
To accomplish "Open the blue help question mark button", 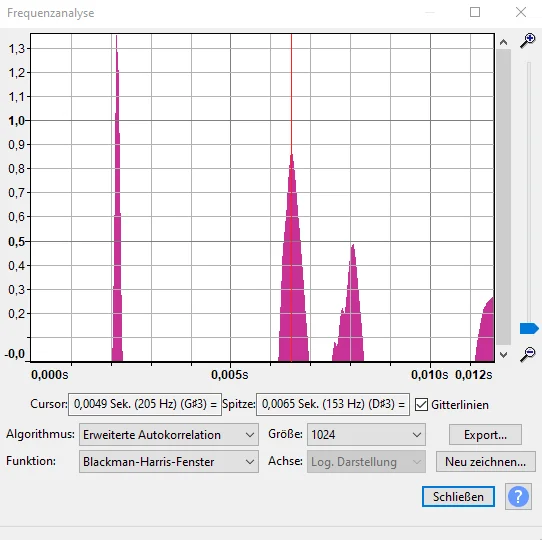I will click(x=518, y=496).
